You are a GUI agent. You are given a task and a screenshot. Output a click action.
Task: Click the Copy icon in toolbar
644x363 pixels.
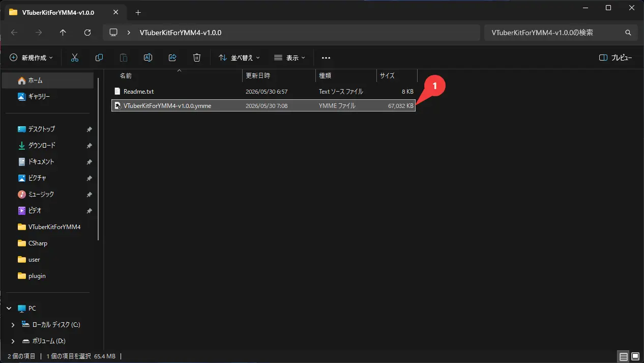coord(99,58)
